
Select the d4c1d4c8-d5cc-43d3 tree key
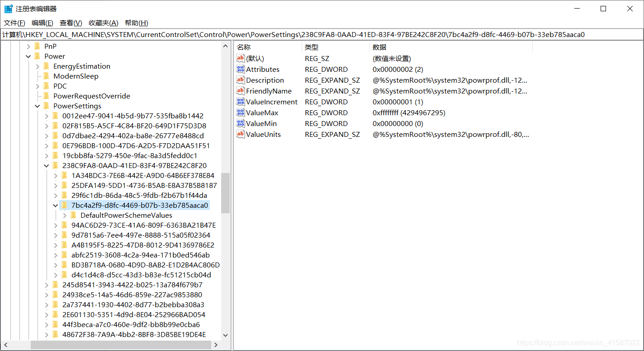(x=141, y=275)
